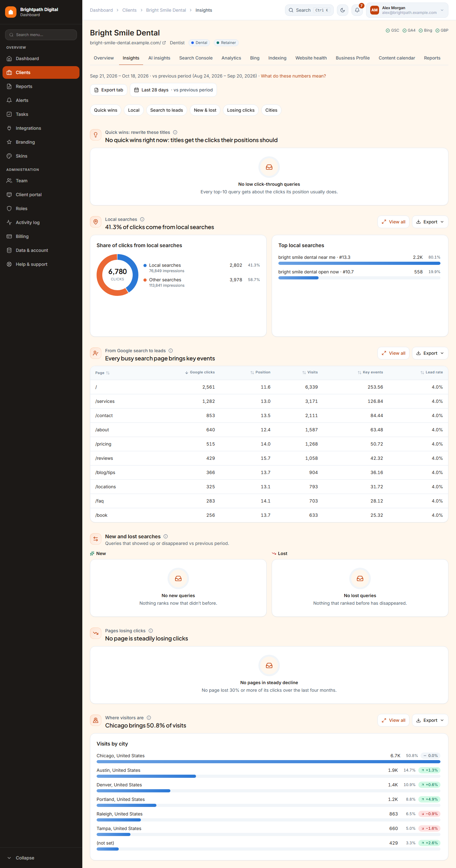Viewport: 456px width, 868px height.
Task: Click the Brightpath Digital logo icon
Action: pos(10,12)
